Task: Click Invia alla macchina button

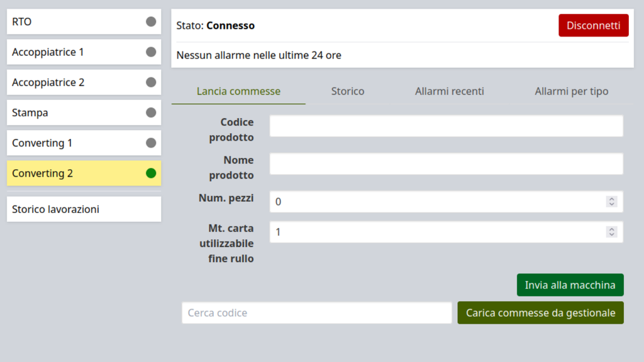Action: tap(570, 285)
